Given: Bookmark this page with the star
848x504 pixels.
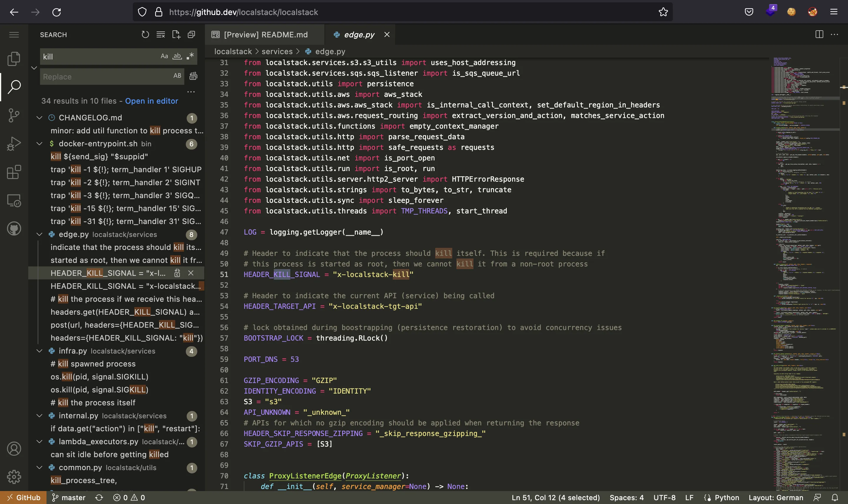Looking at the screenshot, I should click(663, 12).
